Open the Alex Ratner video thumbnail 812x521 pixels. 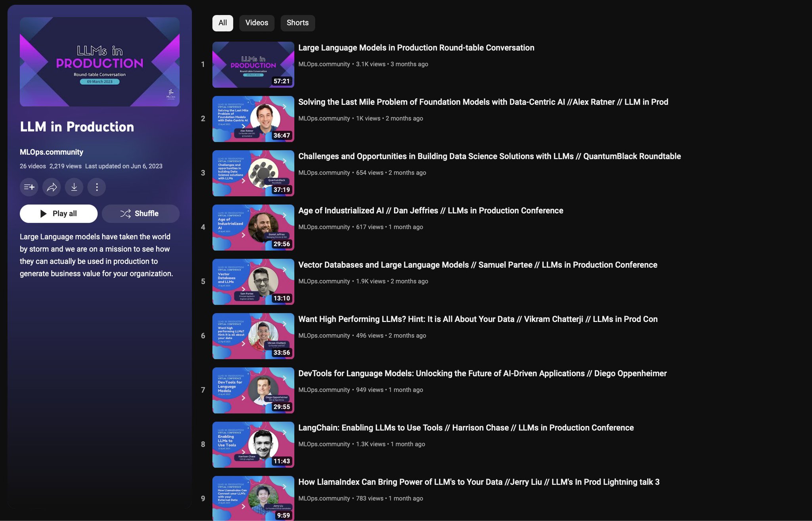coord(253,119)
